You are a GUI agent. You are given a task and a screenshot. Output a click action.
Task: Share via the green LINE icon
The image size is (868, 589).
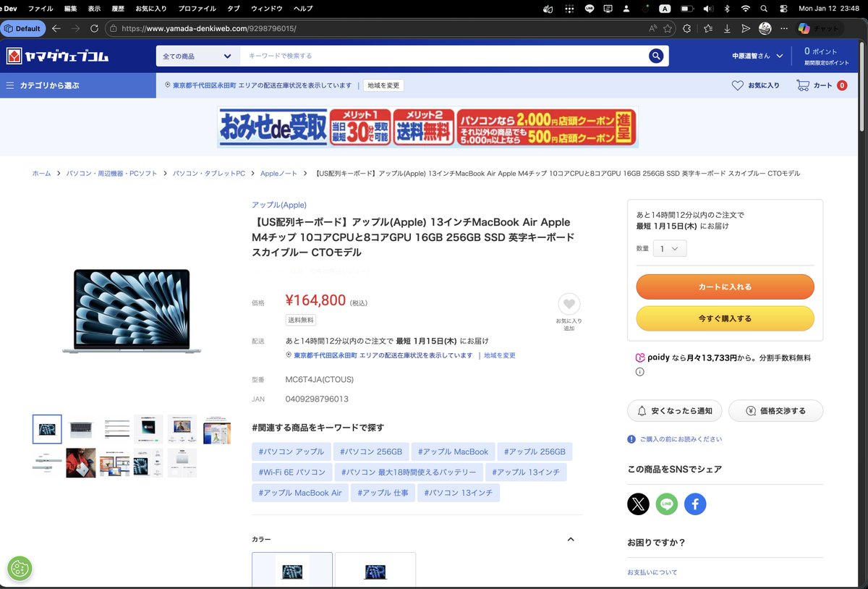pos(667,504)
